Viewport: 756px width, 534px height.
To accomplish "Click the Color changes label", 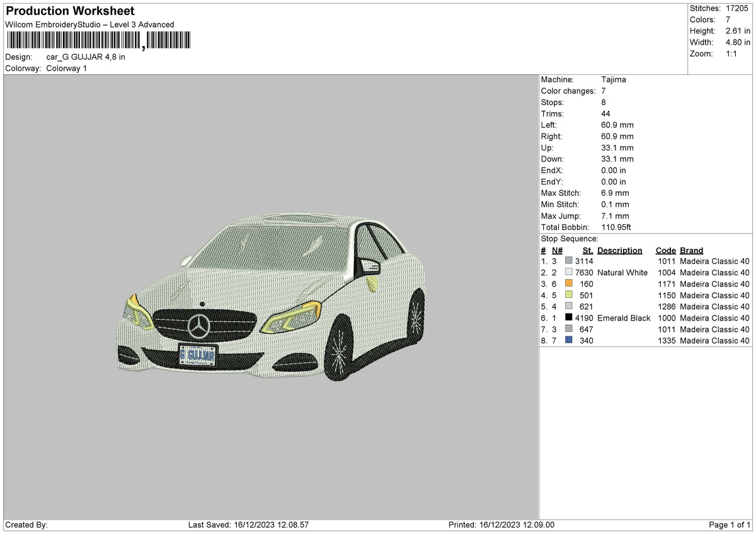I will (x=568, y=91).
